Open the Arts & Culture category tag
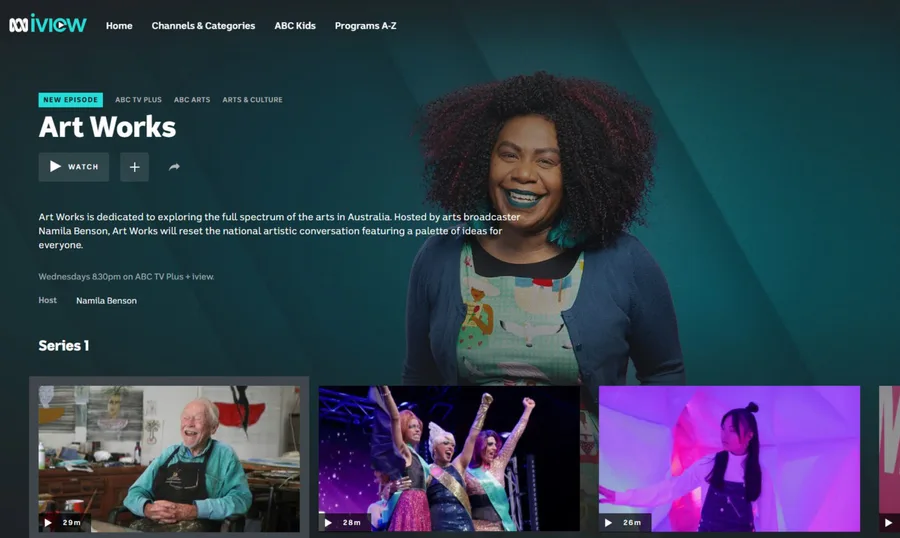Image resolution: width=900 pixels, height=538 pixels. [252, 100]
